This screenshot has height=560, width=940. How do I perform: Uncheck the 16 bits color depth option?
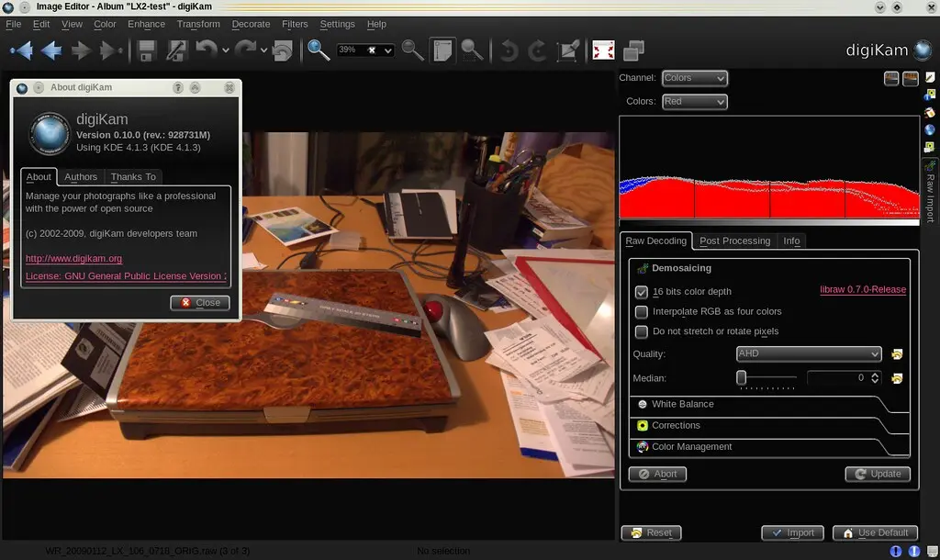[641, 292]
